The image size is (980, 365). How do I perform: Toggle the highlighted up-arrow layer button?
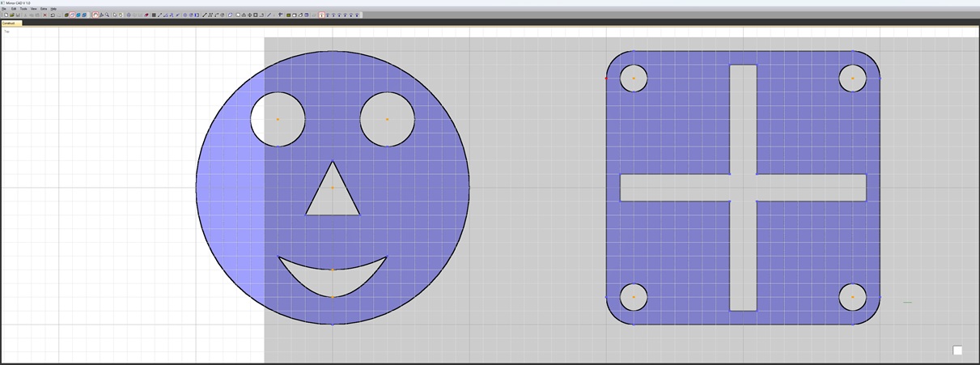[322, 15]
